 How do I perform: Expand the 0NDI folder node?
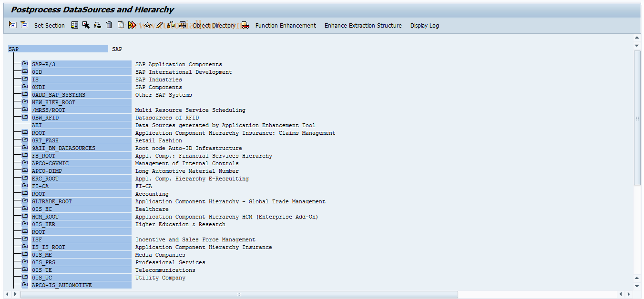point(25,87)
